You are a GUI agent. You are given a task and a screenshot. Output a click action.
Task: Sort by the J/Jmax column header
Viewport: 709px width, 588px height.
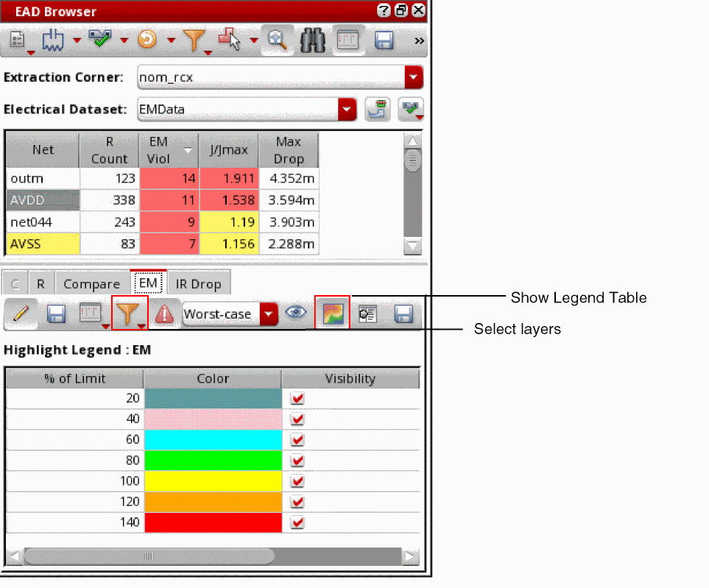point(229,150)
